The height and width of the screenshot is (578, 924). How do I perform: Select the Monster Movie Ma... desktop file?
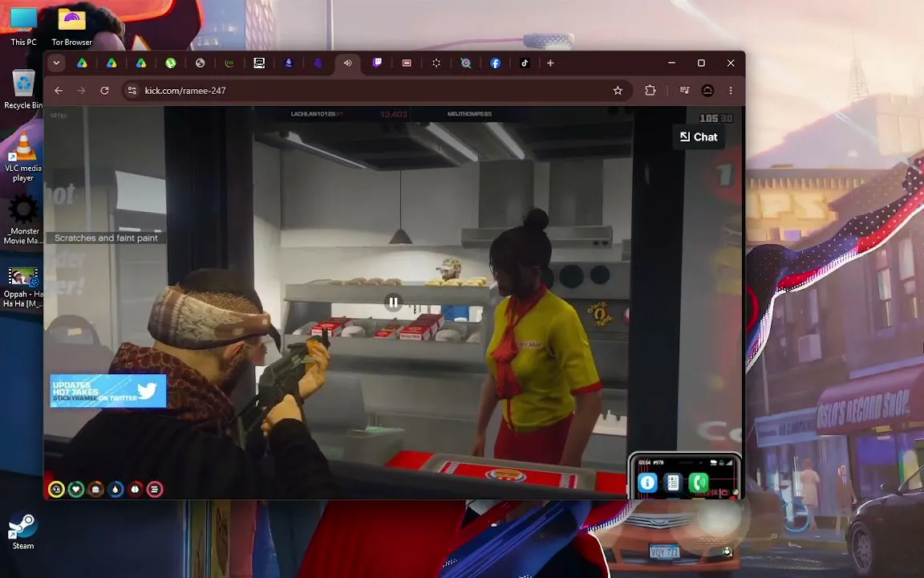click(23, 220)
